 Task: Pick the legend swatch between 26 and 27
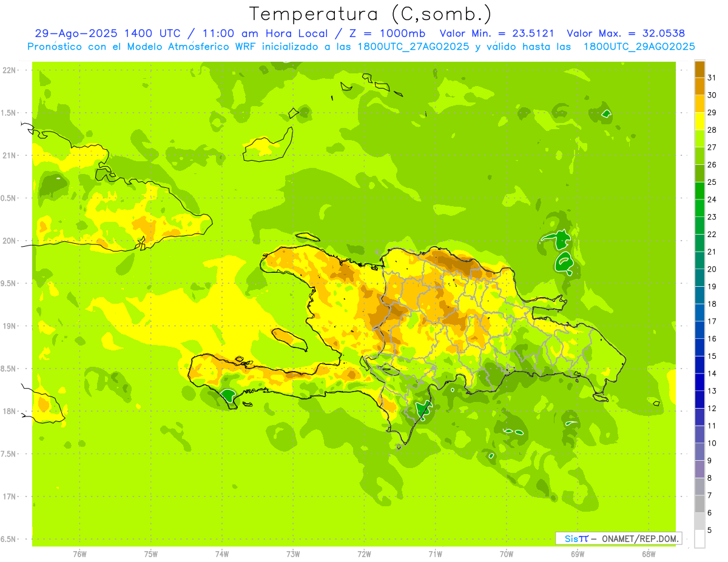pyautogui.click(x=699, y=156)
